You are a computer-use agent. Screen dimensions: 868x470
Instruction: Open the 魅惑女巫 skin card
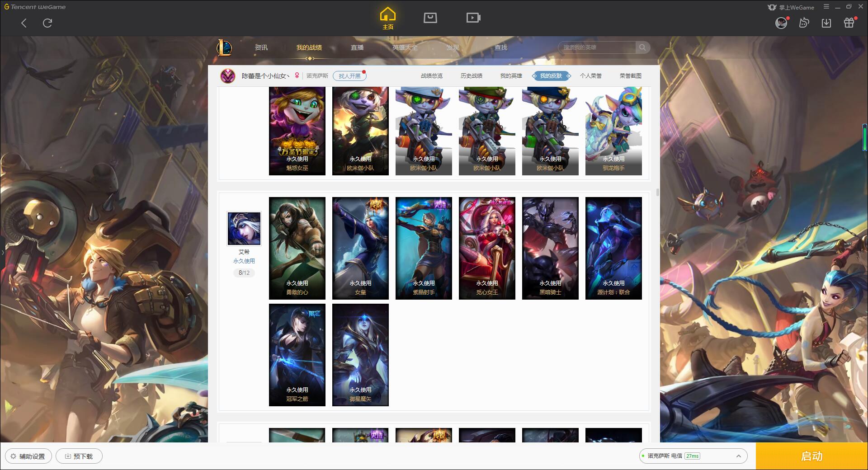pos(297,131)
